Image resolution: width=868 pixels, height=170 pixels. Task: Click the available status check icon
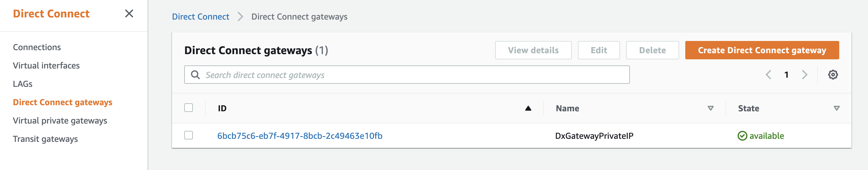[x=742, y=136]
